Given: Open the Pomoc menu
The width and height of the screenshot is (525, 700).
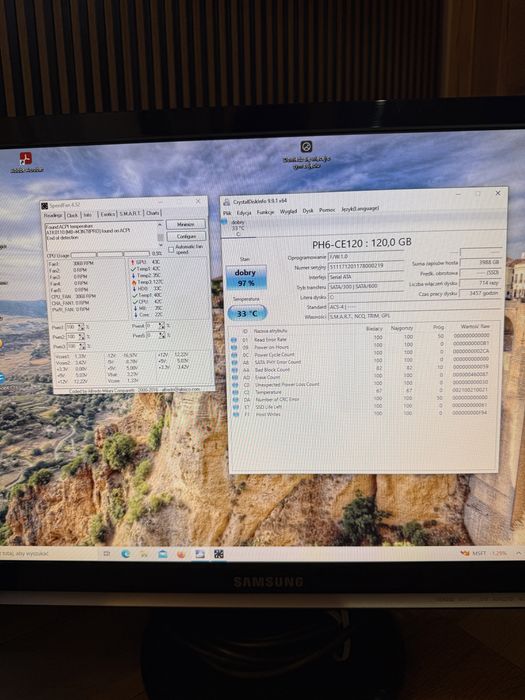Looking at the screenshot, I should (327, 210).
